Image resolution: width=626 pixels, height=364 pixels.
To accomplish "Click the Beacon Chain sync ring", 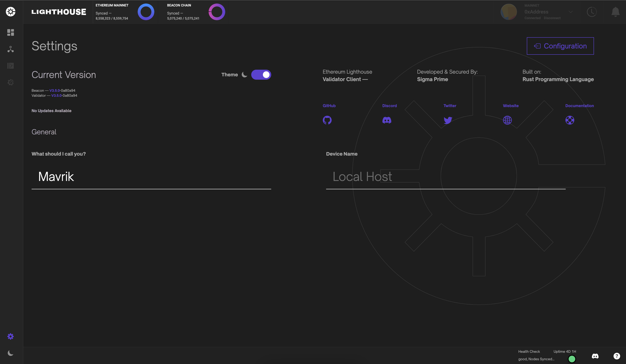I will tap(217, 12).
